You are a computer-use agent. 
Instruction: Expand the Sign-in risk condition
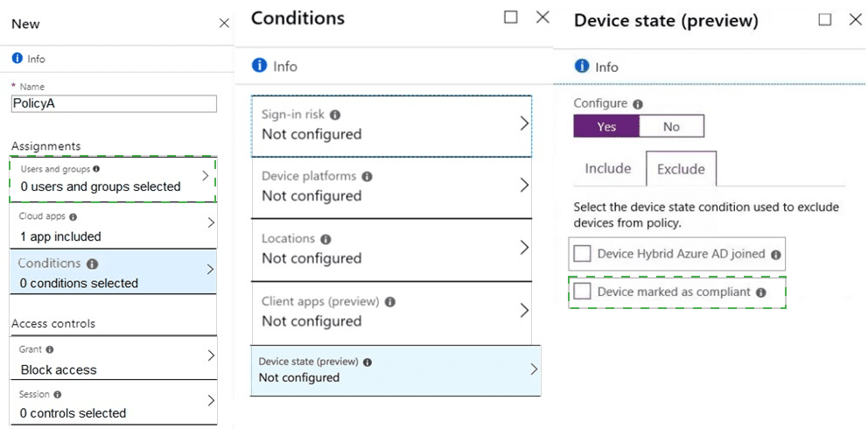pos(391,125)
